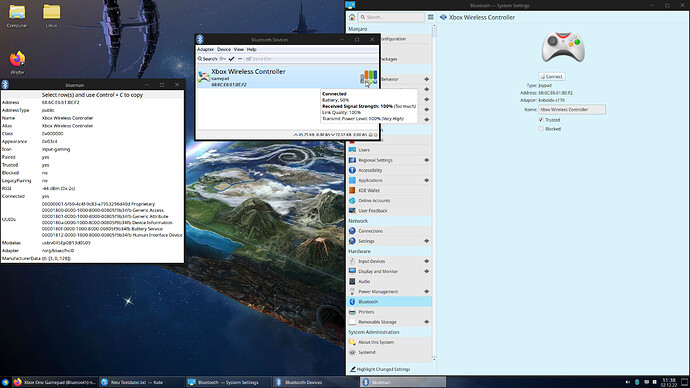Viewport: 690px width, 388px height.
Task: Select the RSSI row in blueman window
Action: (92, 188)
